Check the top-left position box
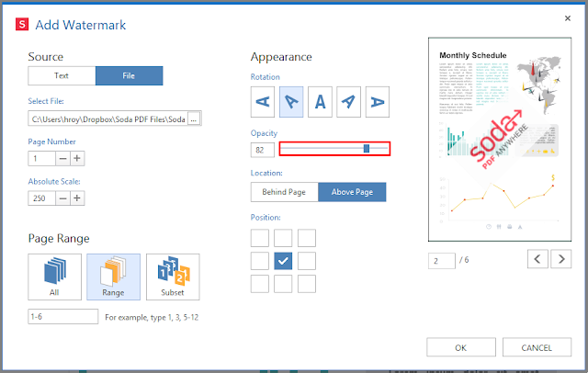This screenshot has width=588, height=373. click(260, 238)
